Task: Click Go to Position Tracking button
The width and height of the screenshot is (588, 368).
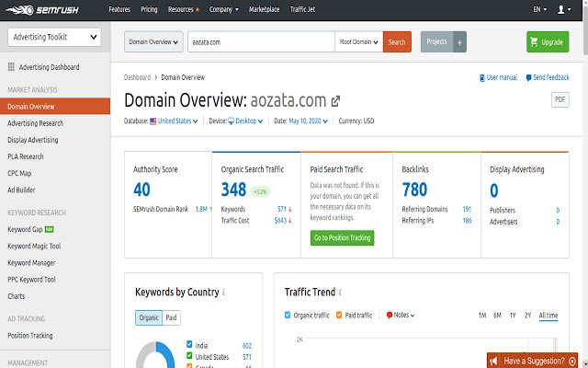Action: coord(343,237)
